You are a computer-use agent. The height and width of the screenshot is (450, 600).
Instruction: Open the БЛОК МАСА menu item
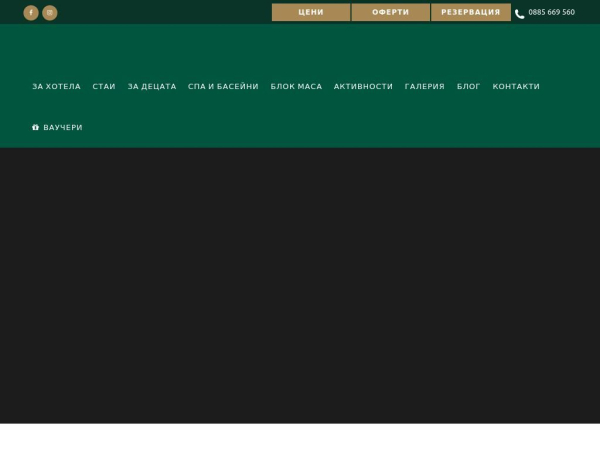(296, 86)
